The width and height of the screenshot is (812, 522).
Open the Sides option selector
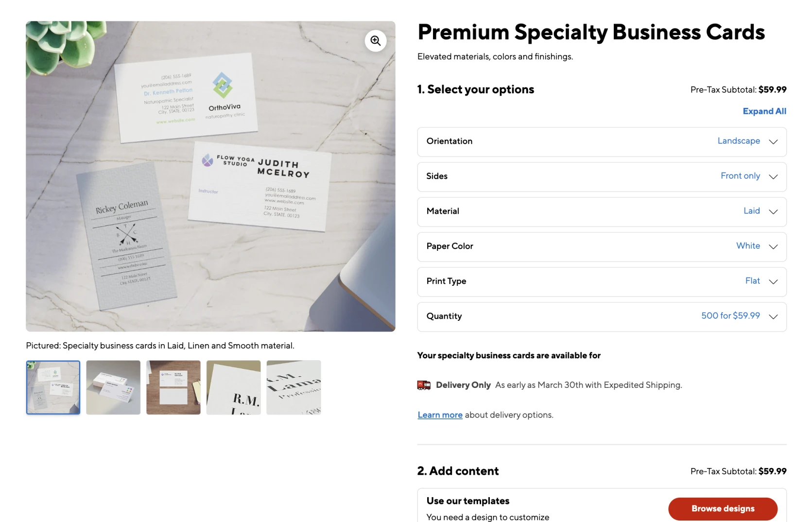click(x=601, y=176)
